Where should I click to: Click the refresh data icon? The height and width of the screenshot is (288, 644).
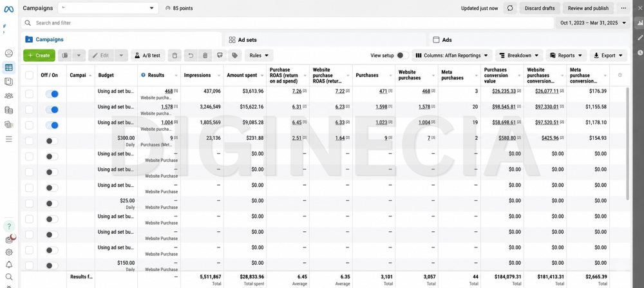point(509,8)
